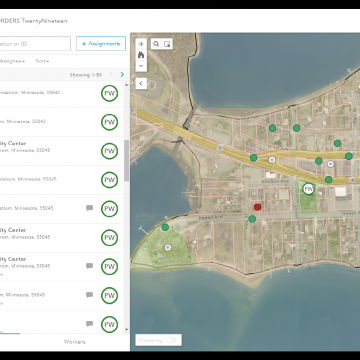360x360 pixels.
Task: Click the red assignment marker on map
Action: pyautogui.click(x=257, y=207)
